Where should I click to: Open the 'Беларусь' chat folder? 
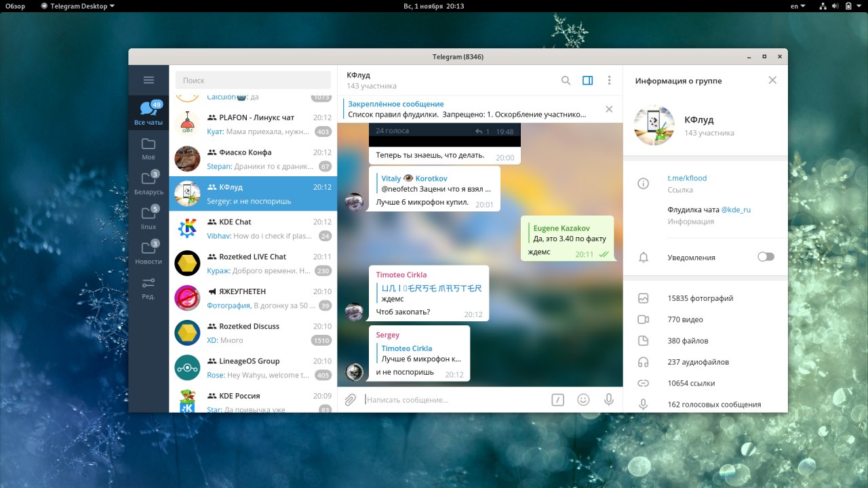click(149, 183)
